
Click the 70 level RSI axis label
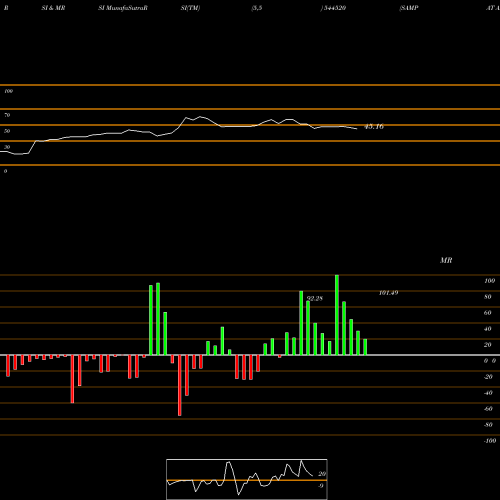coord(7,115)
